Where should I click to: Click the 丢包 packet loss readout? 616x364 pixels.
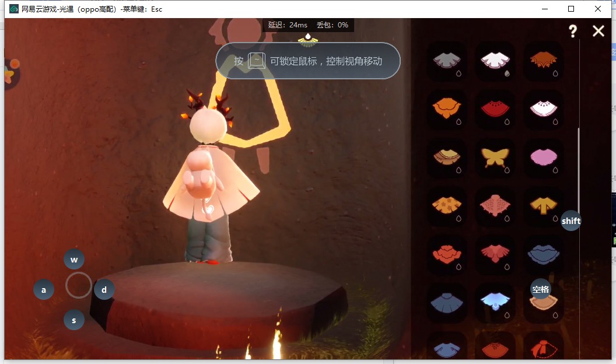pos(332,24)
